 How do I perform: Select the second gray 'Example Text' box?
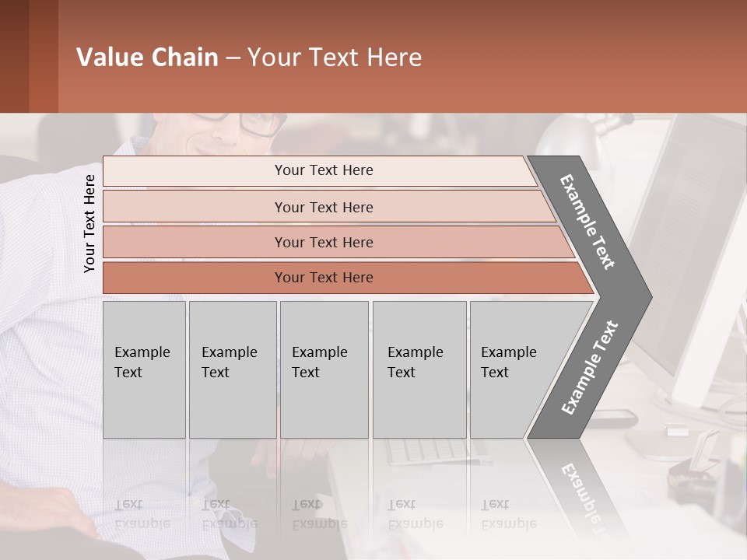(233, 369)
